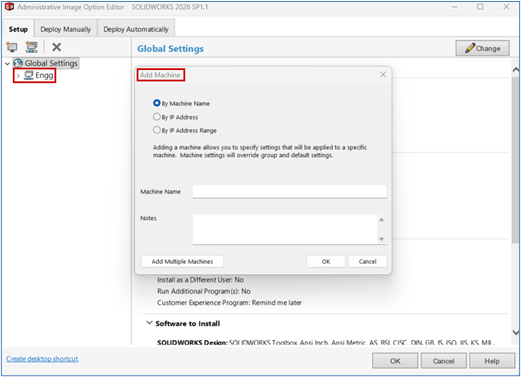This screenshot has height=377, width=521.
Task: Open Help in the Option Editor
Action: coord(492,361)
